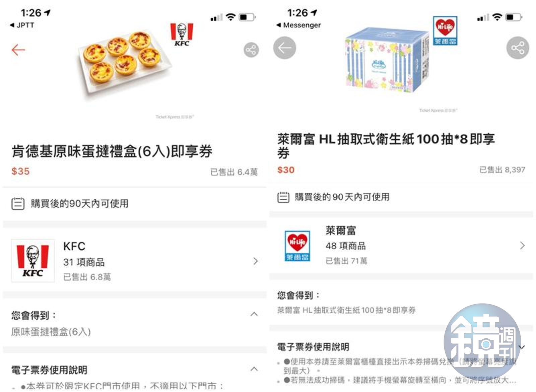Share the KFC egg tart voucher
The width and height of the screenshot is (536, 392).
click(x=251, y=50)
